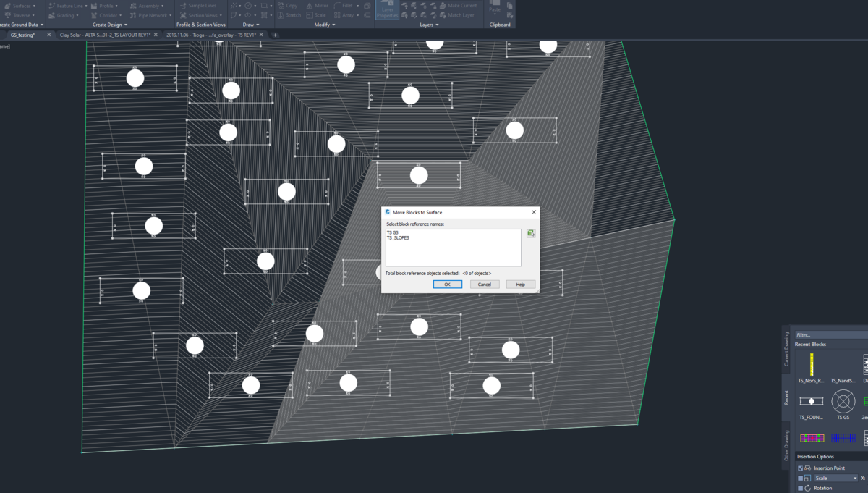Enable the Rotation checkbox
The image size is (868, 493).
(800, 489)
